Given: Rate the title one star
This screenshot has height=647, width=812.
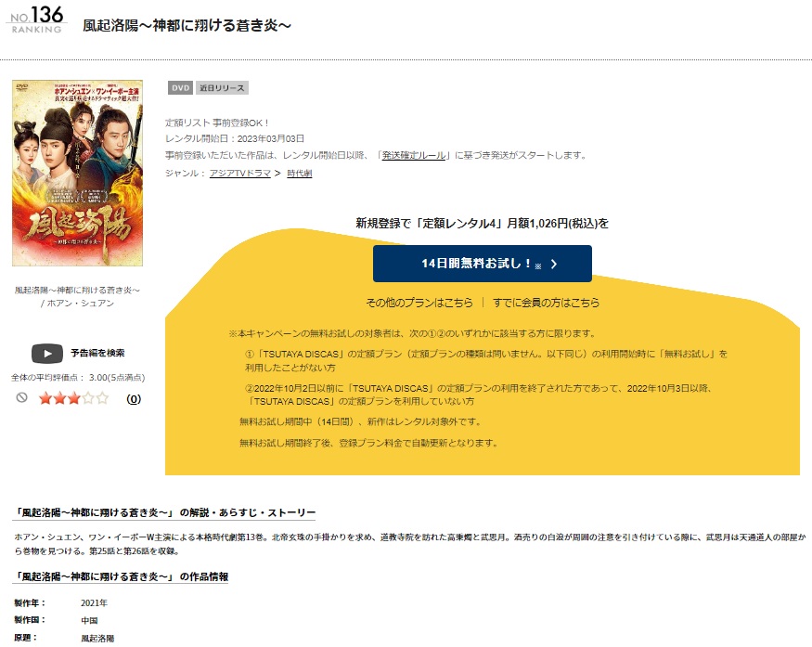Looking at the screenshot, I should (45, 398).
